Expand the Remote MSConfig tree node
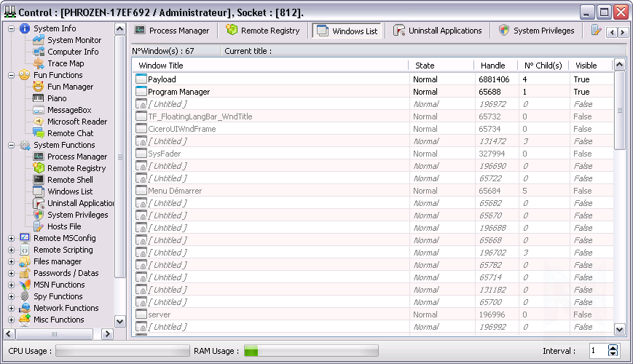Viewport: 633px width, 364px height. [x=11, y=238]
